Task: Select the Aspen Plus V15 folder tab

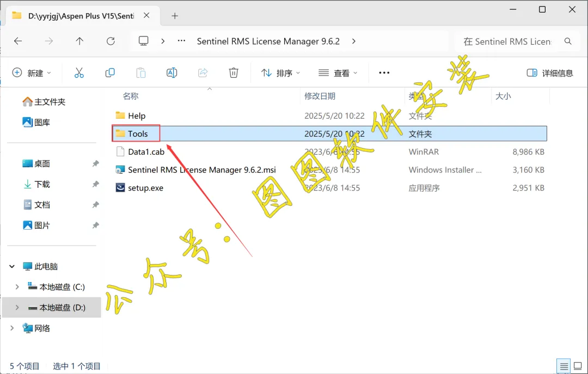Action: point(81,16)
